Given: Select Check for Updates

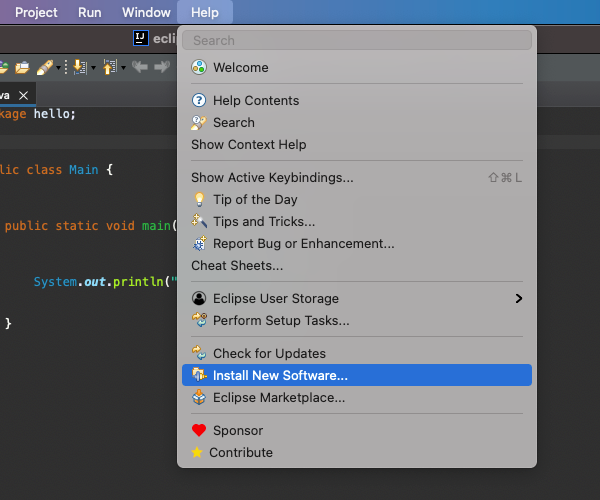Looking at the screenshot, I should 268,354.
